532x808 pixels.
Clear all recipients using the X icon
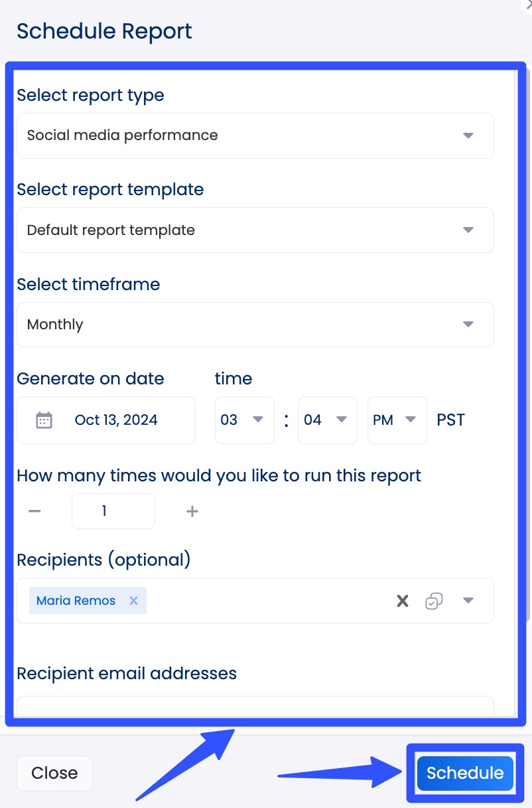click(402, 600)
